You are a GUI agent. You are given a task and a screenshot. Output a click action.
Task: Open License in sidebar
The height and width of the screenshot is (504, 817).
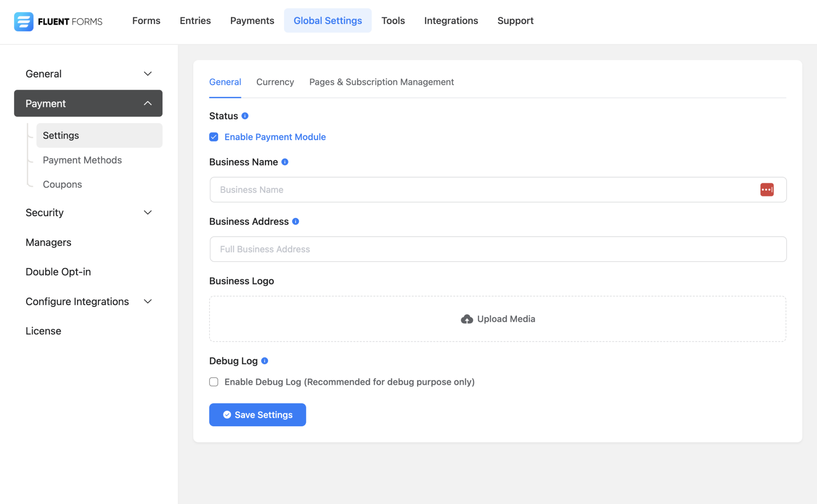pyautogui.click(x=43, y=331)
